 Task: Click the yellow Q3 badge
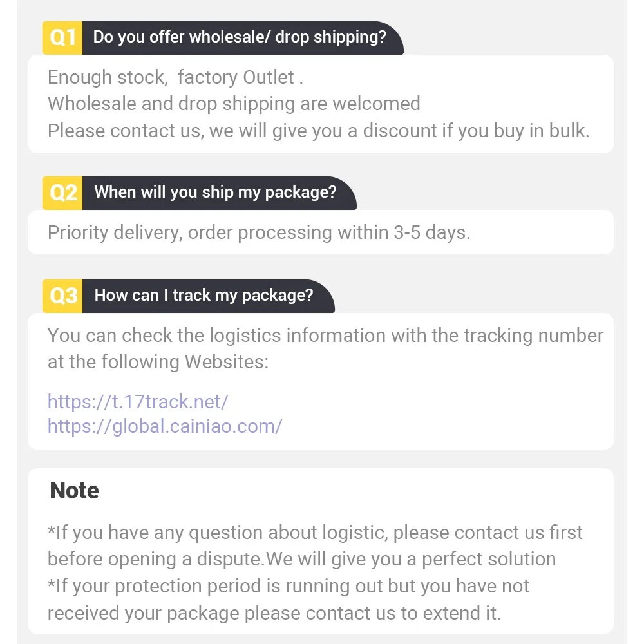[62, 296]
